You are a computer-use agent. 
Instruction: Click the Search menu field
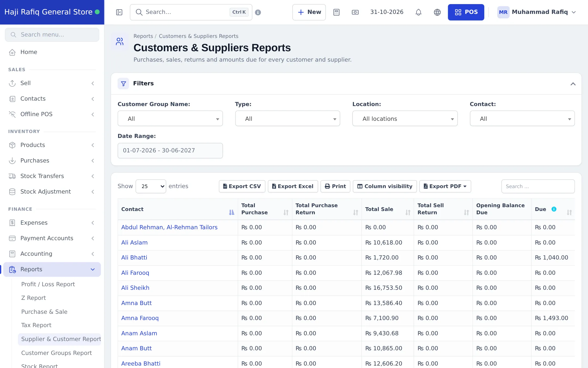click(52, 35)
